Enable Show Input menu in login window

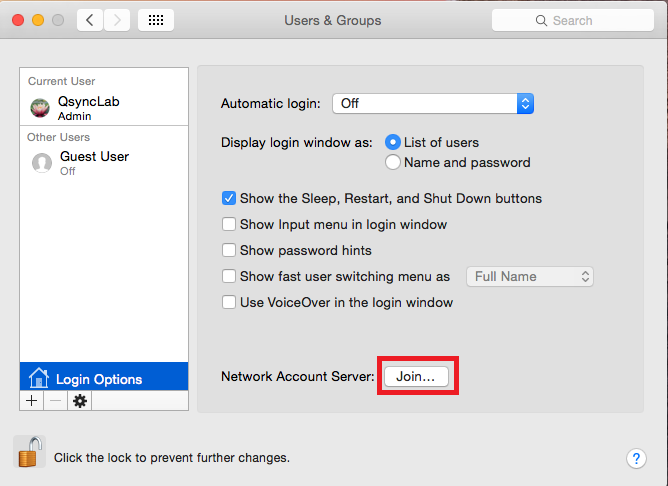click(x=229, y=224)
